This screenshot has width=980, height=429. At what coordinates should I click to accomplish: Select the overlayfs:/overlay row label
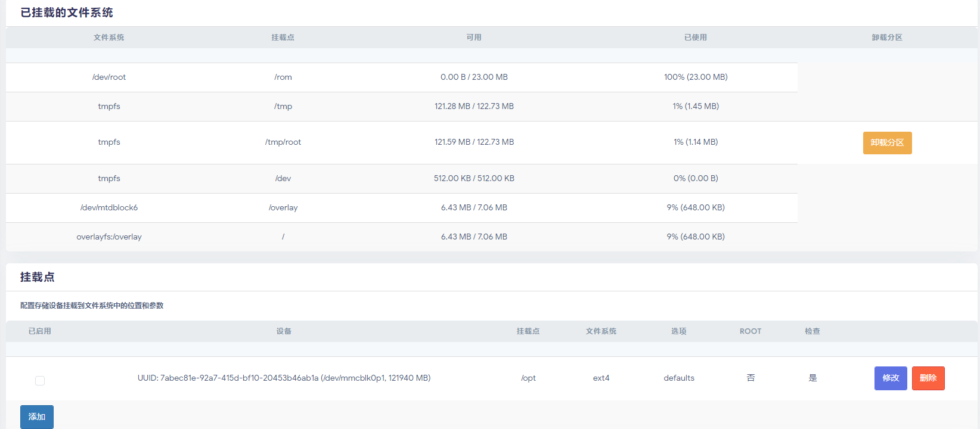point(109,237)
